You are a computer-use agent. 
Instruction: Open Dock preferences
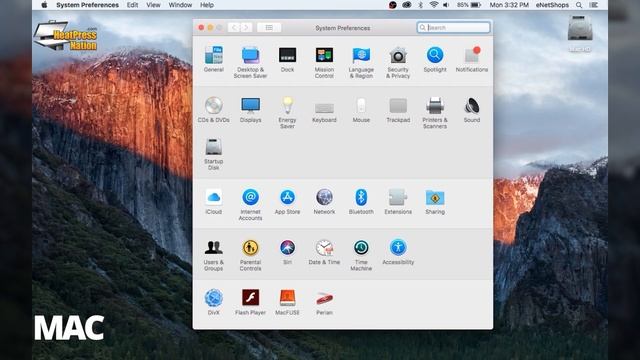point(287,60)
